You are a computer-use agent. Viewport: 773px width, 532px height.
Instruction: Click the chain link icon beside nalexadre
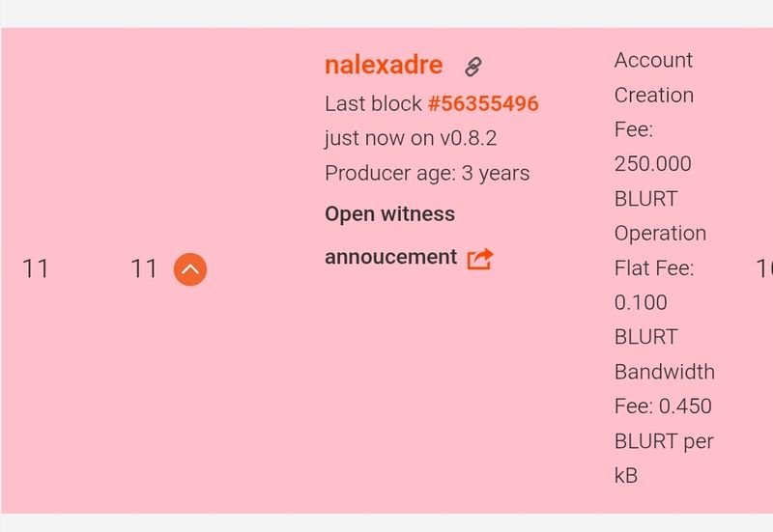472,67
